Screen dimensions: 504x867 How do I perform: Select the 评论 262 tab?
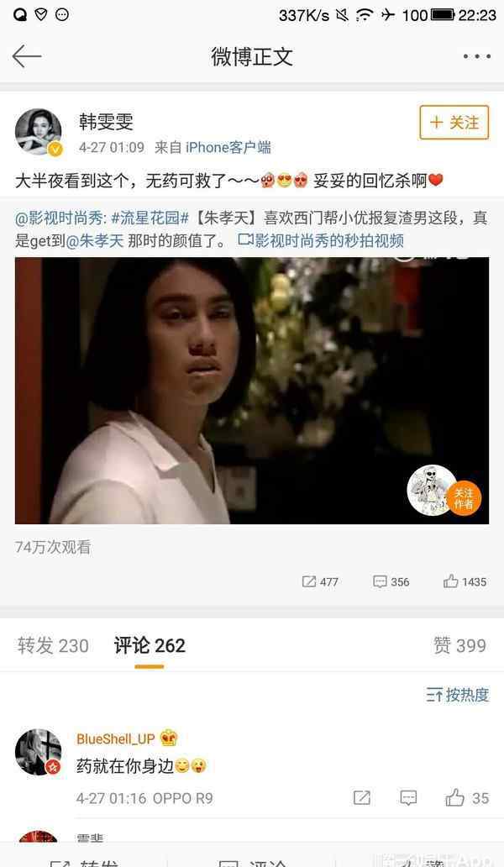pos(150,645)
